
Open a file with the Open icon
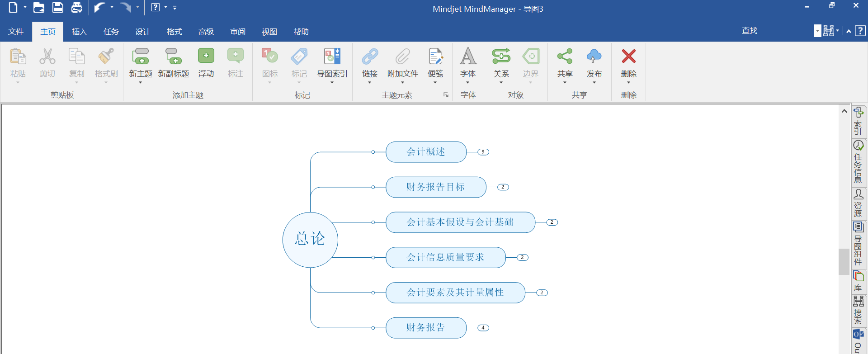coord(39,7)
